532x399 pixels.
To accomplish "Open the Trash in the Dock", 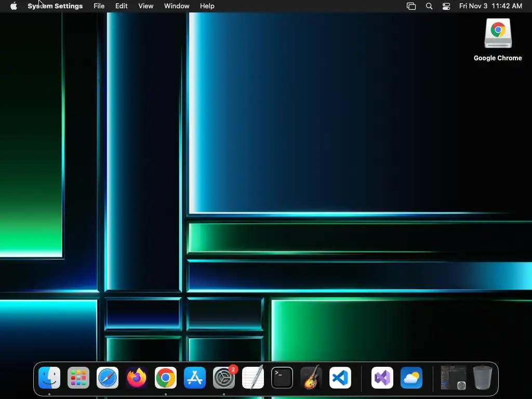I will 483,378.
